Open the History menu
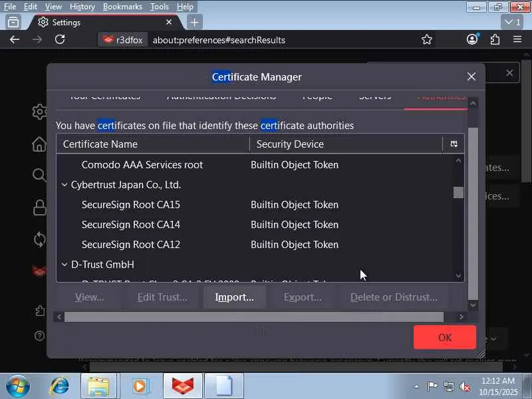 point(82,7)
